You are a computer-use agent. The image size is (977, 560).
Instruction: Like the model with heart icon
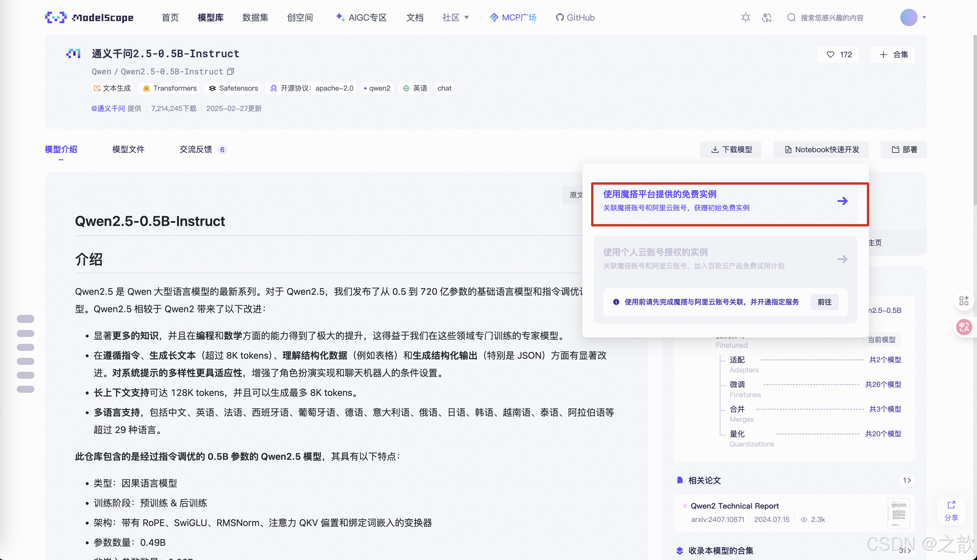point(838,55)
